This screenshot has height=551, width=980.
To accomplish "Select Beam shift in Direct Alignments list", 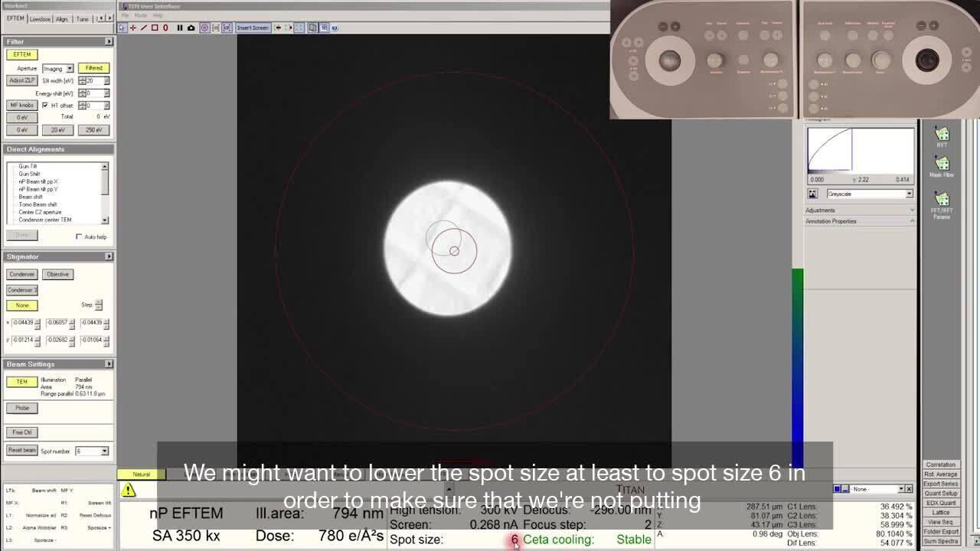I will pyautogui.click(x=31, y=197).
